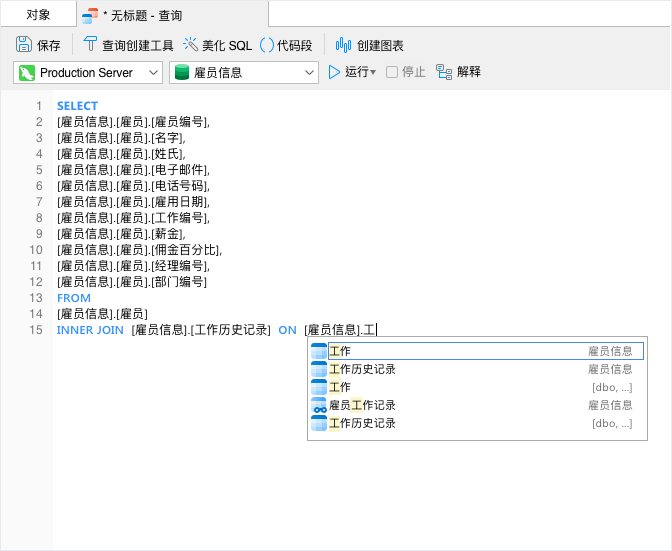Select the 无标题 - 查询 tab

click(x=172, y=15)
